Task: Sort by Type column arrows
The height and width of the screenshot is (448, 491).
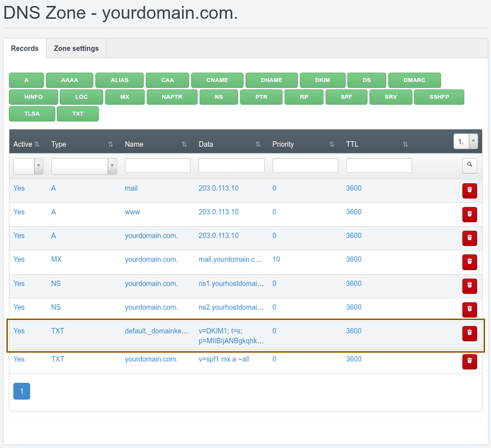Action: (111, 144)
